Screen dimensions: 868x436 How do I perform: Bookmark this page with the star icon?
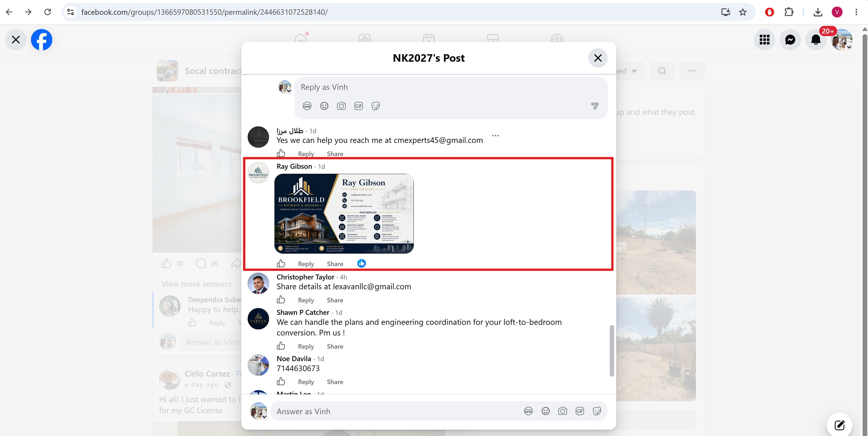[743, 12]
